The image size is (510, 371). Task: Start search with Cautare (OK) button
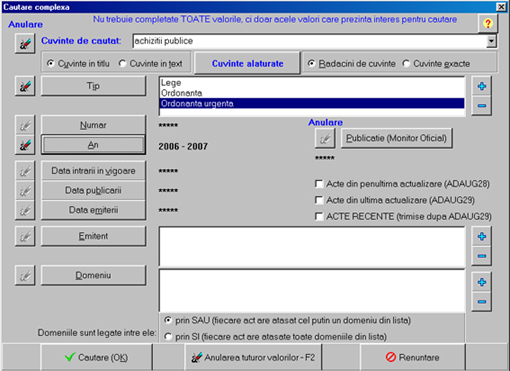point(96,357)
